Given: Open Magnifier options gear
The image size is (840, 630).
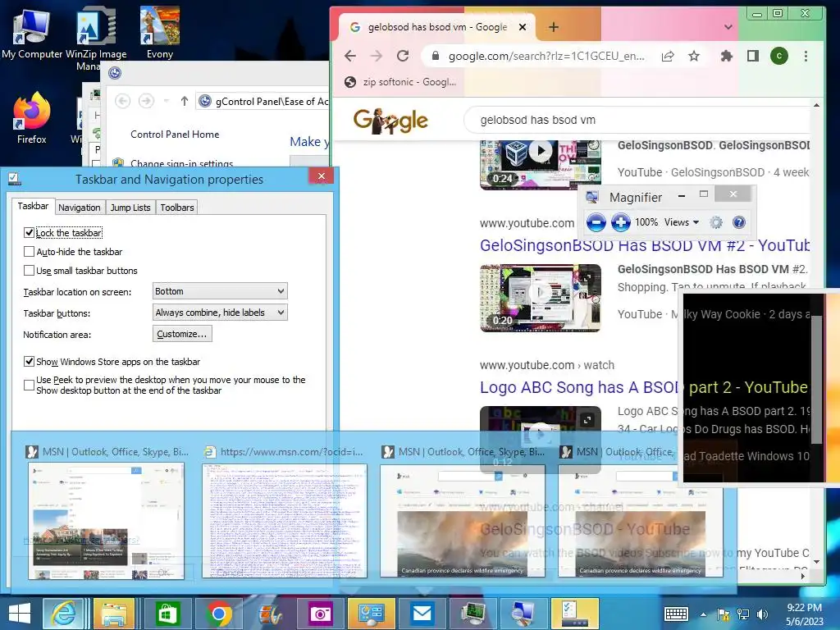Looking at the screenshot, I should click(x=716, y=221).
